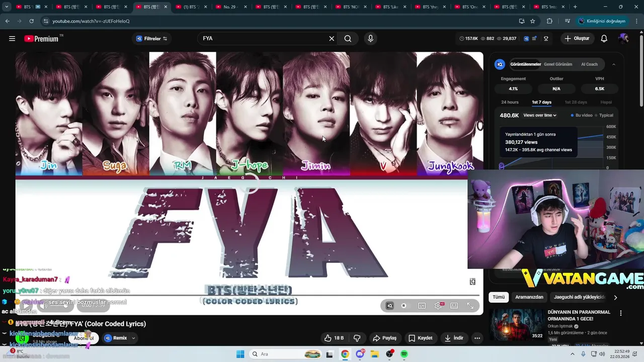Viewport: 644px width, 362px height.
Task: Share the video with Paylaş
Action: tap(384, 338)
